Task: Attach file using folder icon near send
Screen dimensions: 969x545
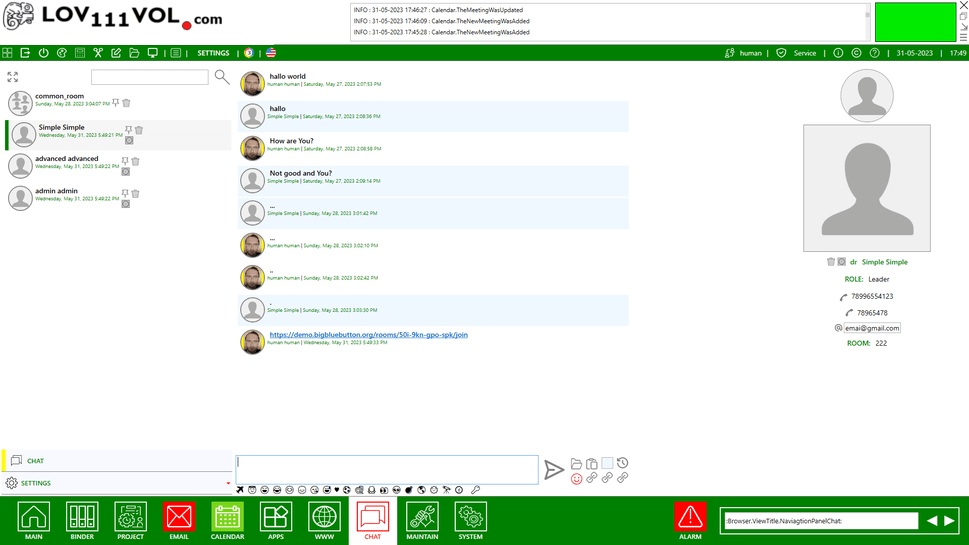Action: tap(576, 463)
